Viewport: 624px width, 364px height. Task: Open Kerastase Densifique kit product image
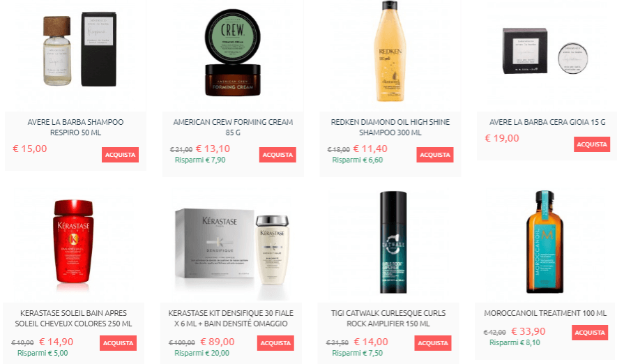click(x=232, y=247)
